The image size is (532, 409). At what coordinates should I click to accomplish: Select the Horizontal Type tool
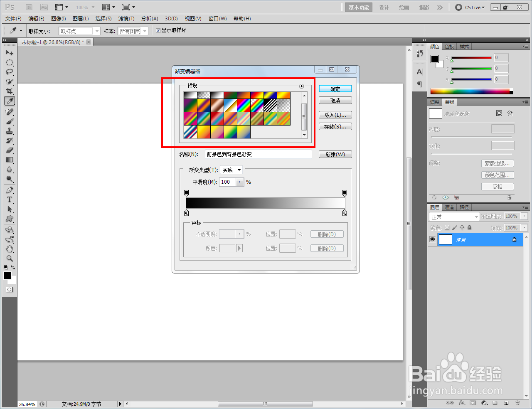pos(10,200)
